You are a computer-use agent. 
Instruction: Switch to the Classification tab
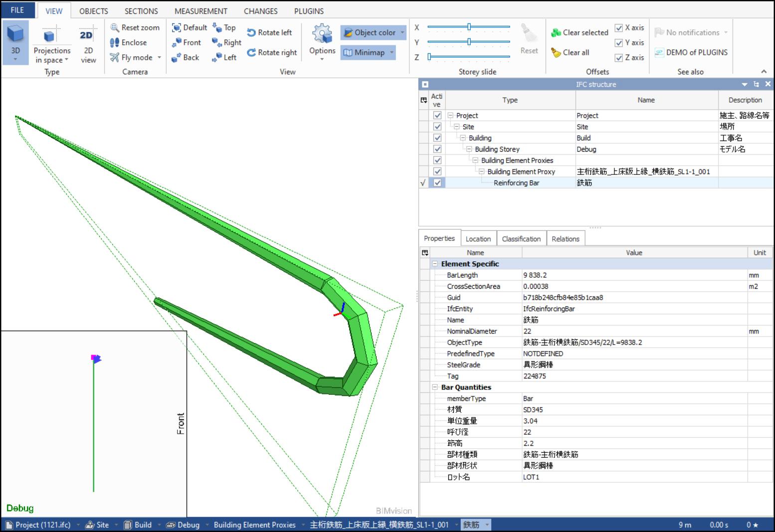tap(521, 239)
